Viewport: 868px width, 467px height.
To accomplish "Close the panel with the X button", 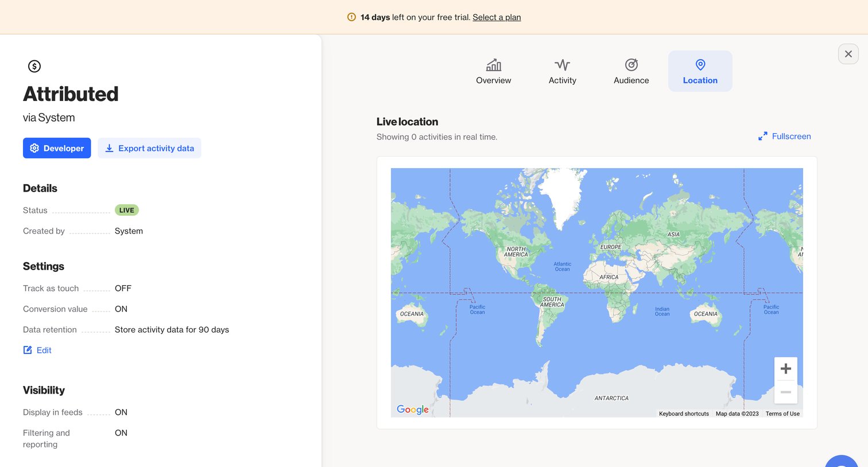I will pos(848,54).
